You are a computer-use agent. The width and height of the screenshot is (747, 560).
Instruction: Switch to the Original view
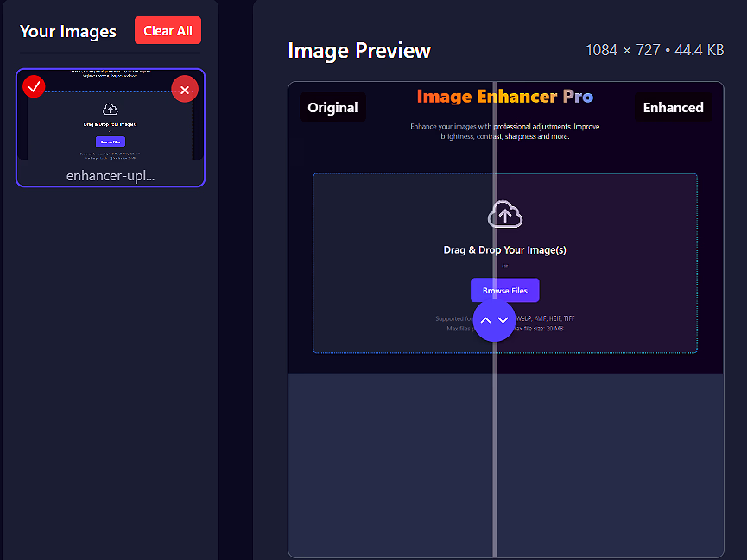point(332,107)
